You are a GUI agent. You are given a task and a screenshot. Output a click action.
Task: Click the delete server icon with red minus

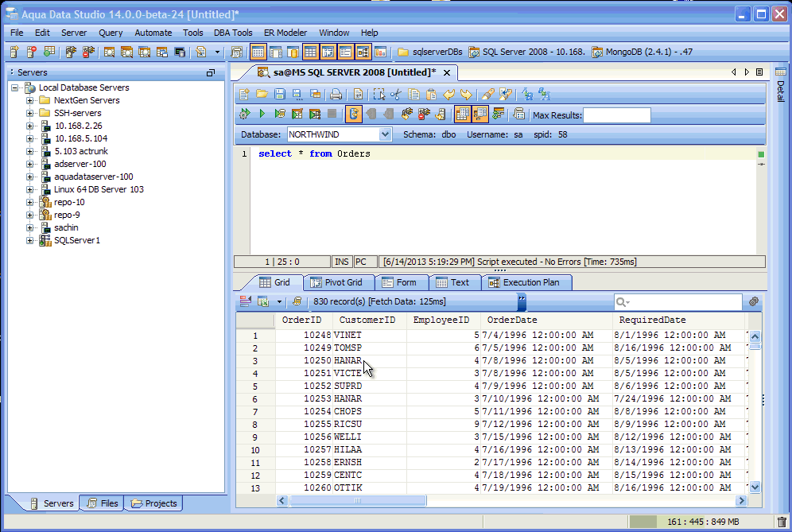31,52
